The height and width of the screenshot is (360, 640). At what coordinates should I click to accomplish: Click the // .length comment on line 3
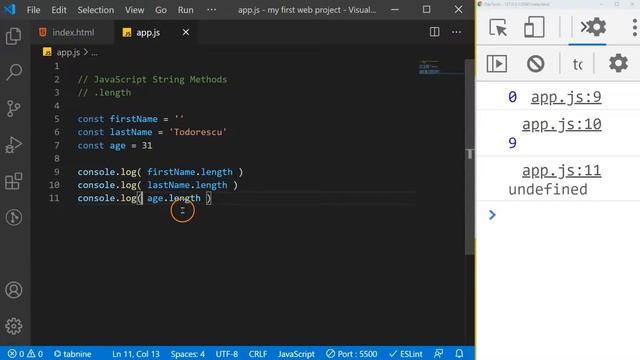[x=104, y=93]
